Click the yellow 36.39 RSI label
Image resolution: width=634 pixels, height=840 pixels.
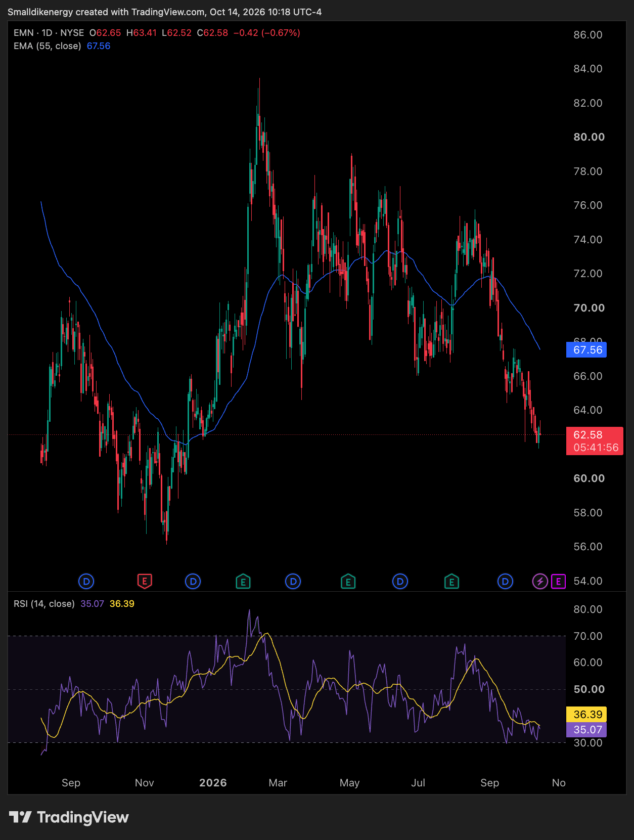click(x=586, y=715)
